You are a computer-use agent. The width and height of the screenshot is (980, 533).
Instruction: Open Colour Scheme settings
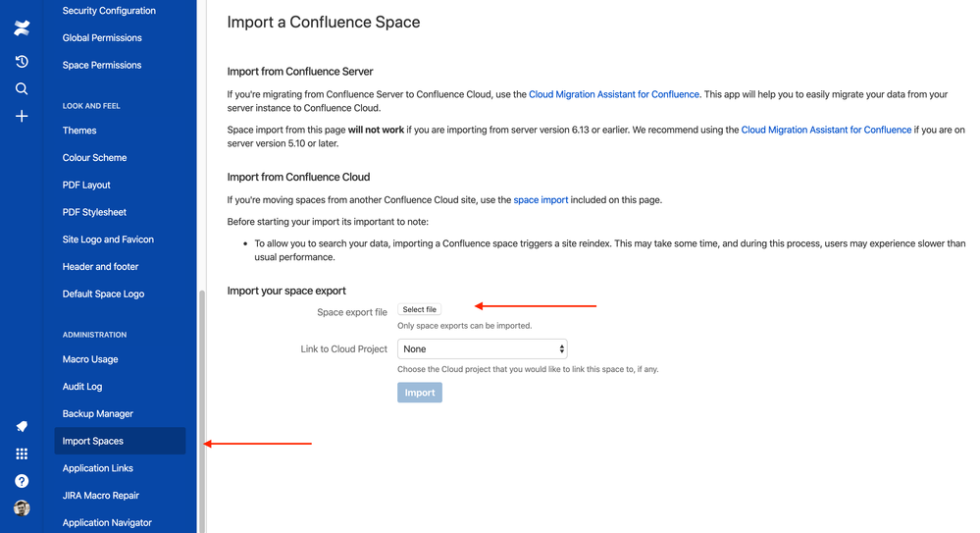[94, 158]
